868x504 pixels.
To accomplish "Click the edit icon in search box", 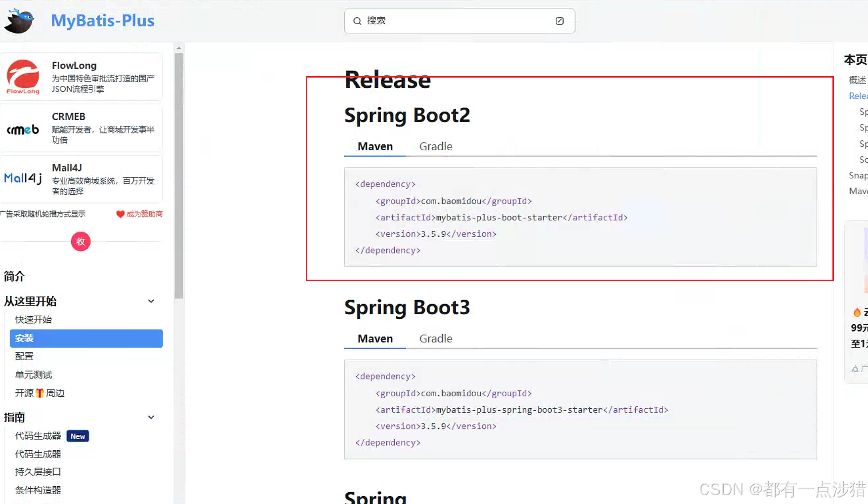I will pos(559,21).
